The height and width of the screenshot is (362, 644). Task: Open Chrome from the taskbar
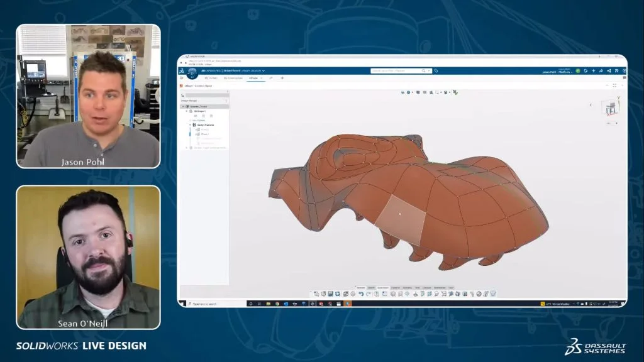(x=277, y=304)
